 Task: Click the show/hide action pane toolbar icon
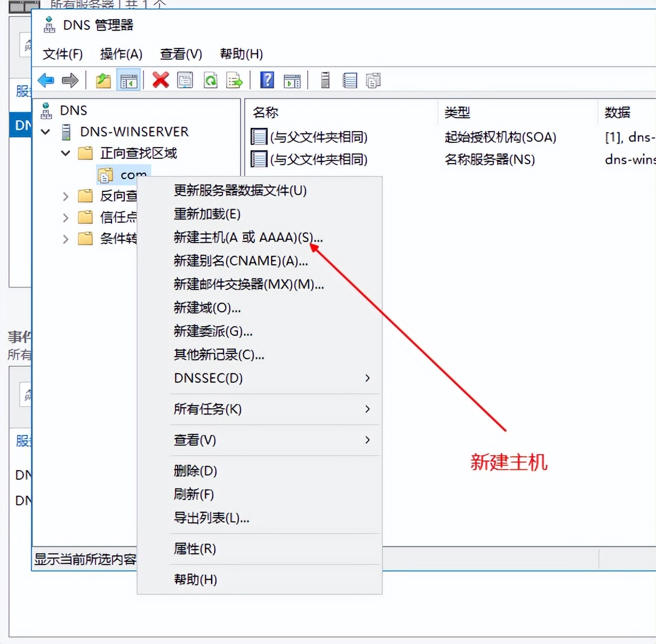point(292,80)
